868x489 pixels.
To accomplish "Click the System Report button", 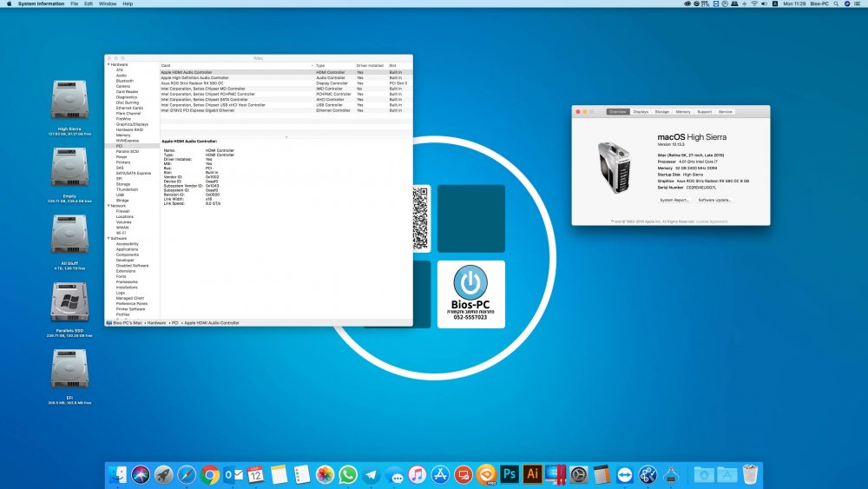I will click(674, 200).
